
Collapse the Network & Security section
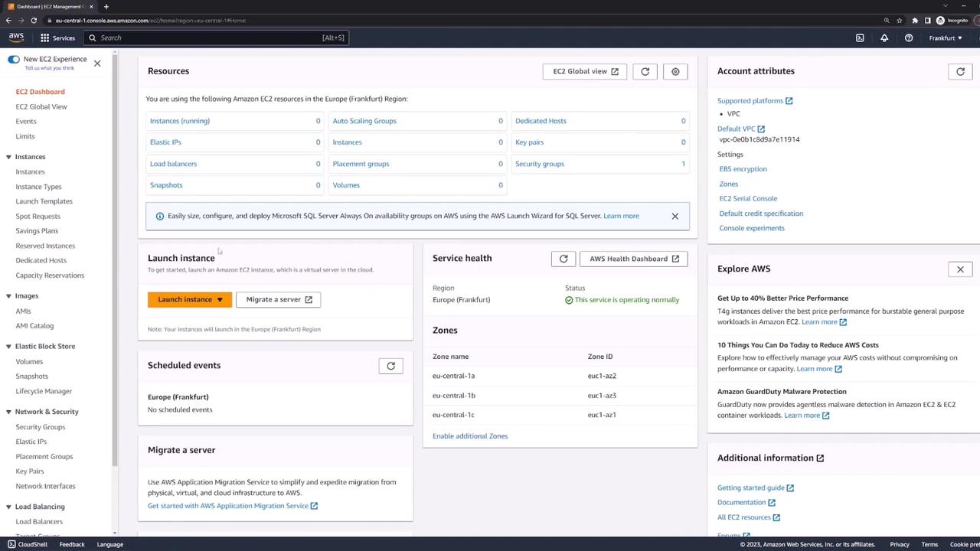coord(8,412)
